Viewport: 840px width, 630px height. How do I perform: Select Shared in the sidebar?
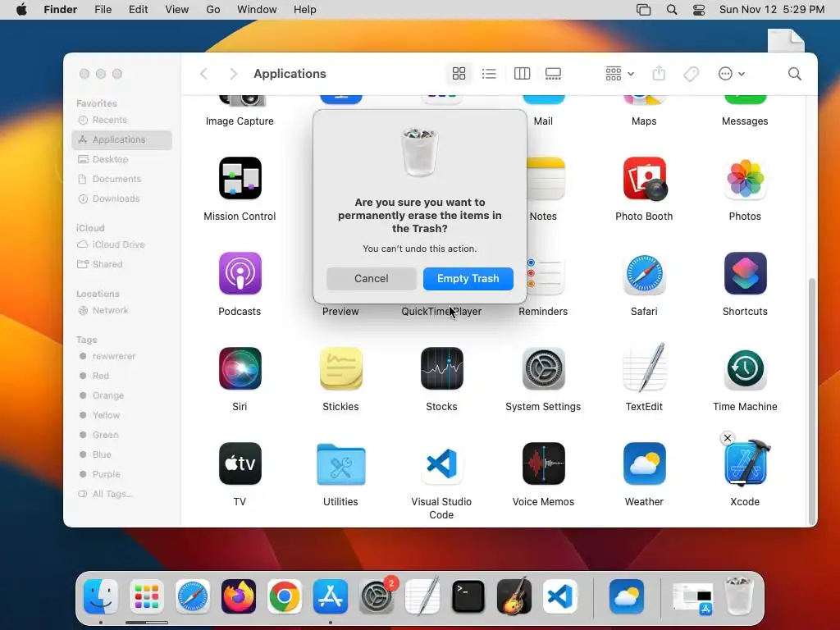122,264
